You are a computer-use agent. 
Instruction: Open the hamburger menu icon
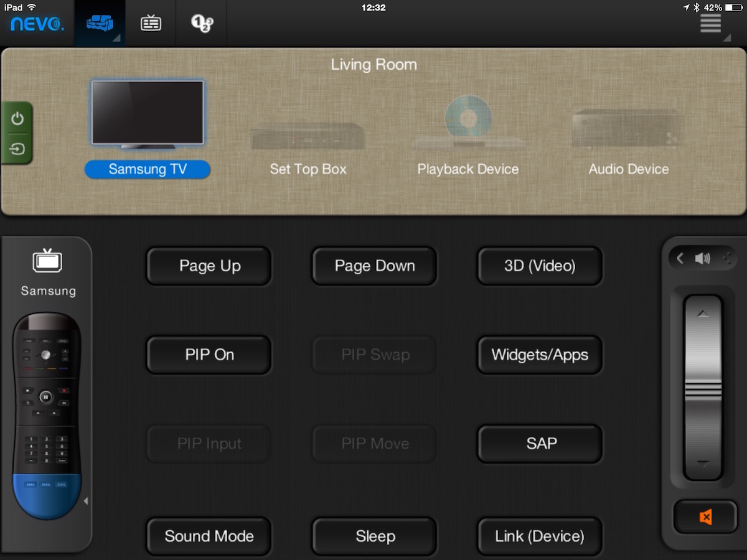pyautogui.click(x=710, y=23)
